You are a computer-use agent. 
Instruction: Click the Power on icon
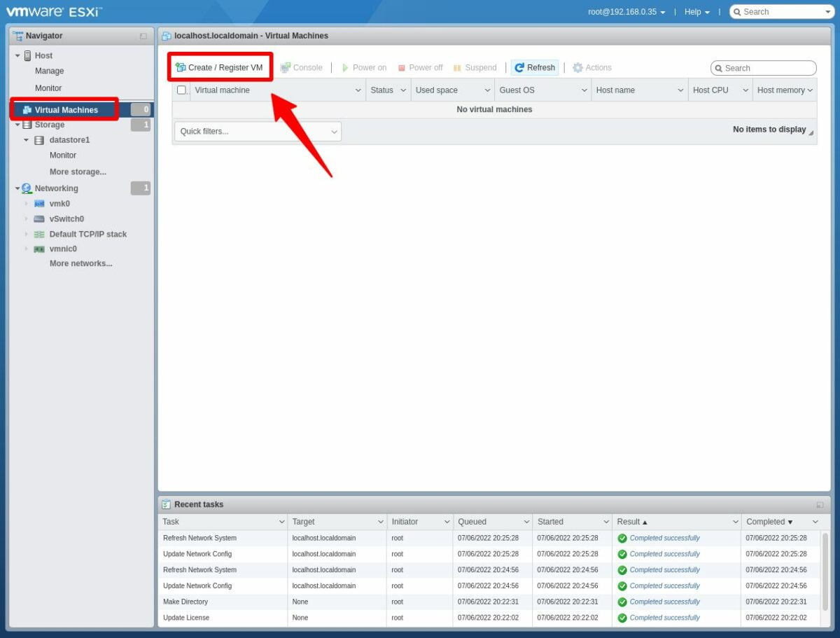(x=344, y=67)
